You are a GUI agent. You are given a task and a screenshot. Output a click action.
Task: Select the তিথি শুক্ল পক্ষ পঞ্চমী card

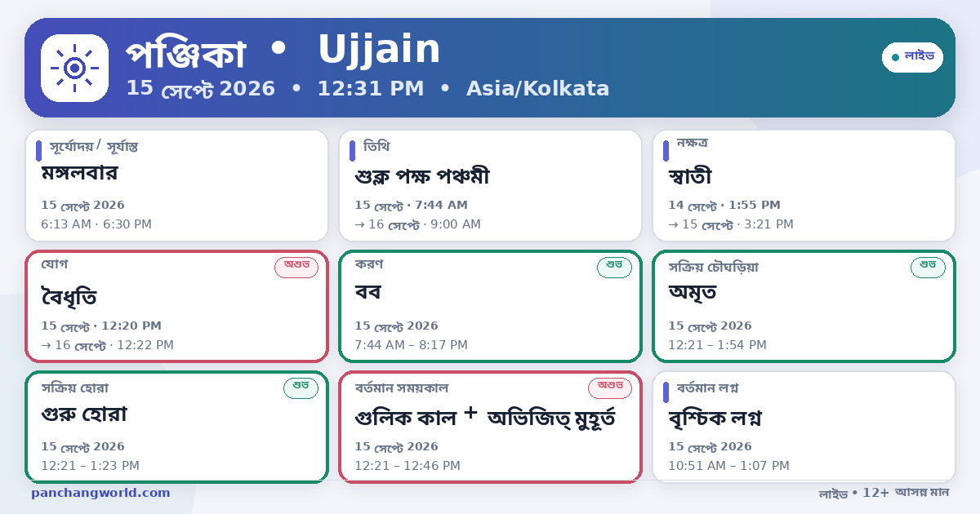tap(490, 185)
